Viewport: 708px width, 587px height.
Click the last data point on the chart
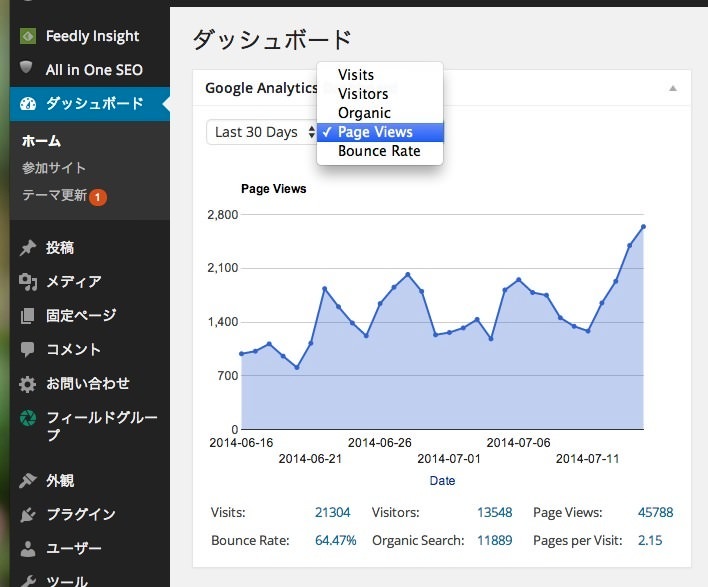click(x=643, y=227)
